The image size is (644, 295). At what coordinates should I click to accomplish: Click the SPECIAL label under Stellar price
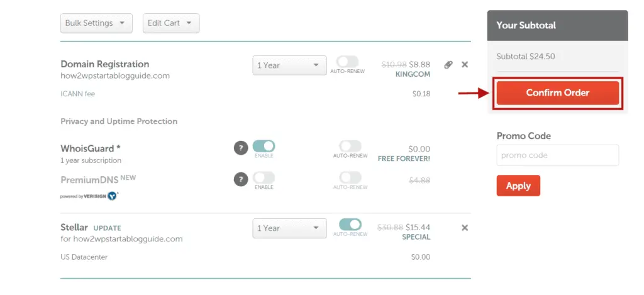416,237
